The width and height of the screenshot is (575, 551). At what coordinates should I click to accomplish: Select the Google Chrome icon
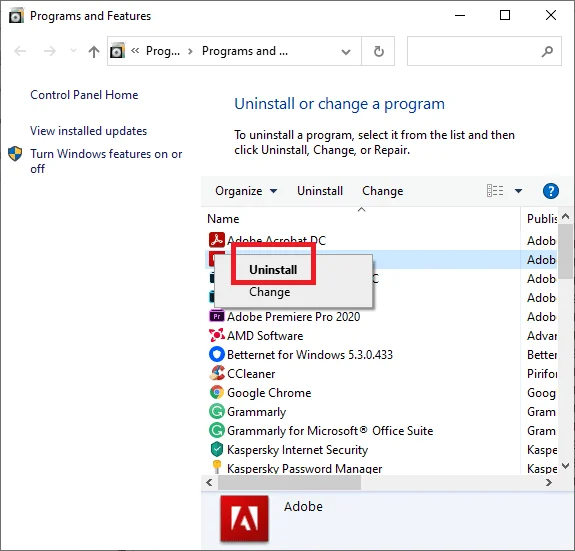pyautogui.click(x=217, y=392)
